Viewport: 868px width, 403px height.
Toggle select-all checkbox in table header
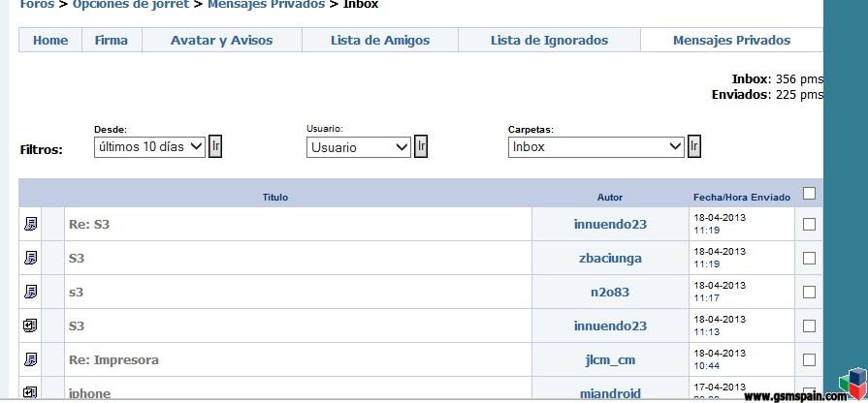[809, 193]
